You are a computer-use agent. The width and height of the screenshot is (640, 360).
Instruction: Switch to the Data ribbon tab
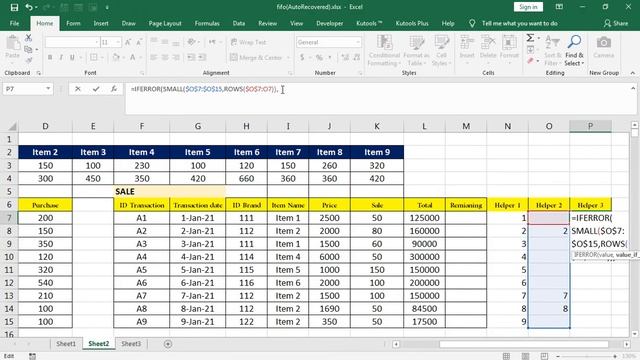point(239,24)
